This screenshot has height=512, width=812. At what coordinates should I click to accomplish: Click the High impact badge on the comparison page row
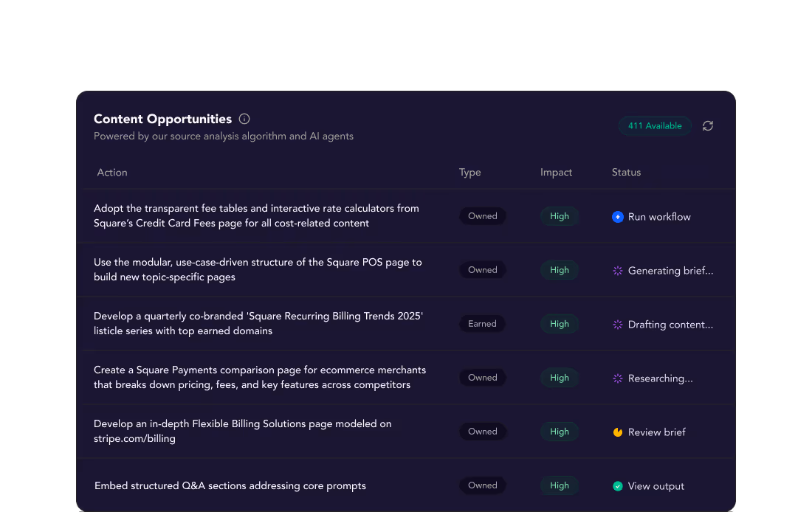tap(559, 378)
